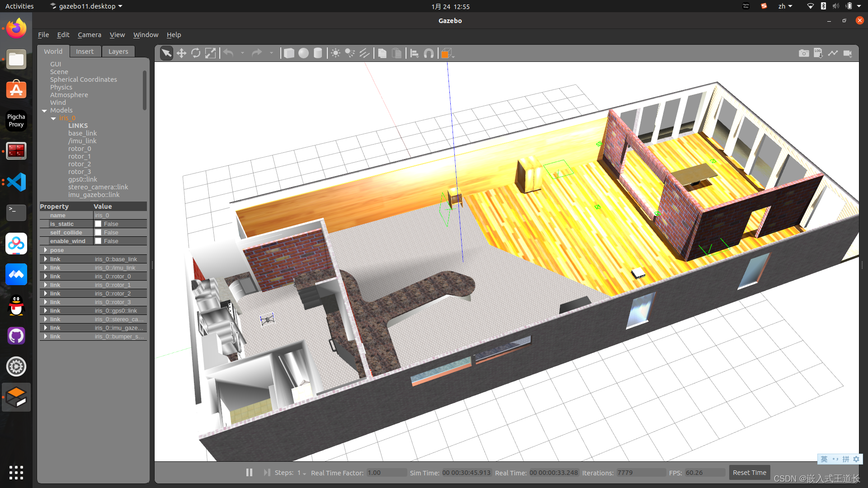Viewport: 868px width, 488px height.
Task: Toggle the self_collide checkbox
Action: click(98, 233)
